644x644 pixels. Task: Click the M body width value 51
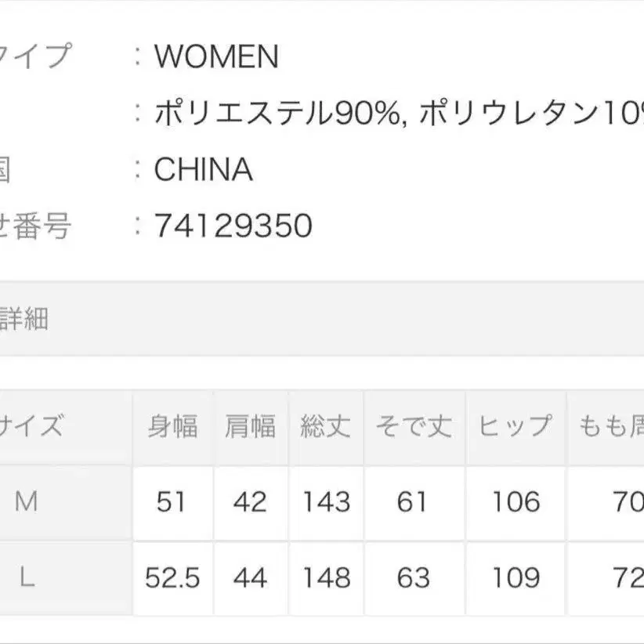coord(172,501)
